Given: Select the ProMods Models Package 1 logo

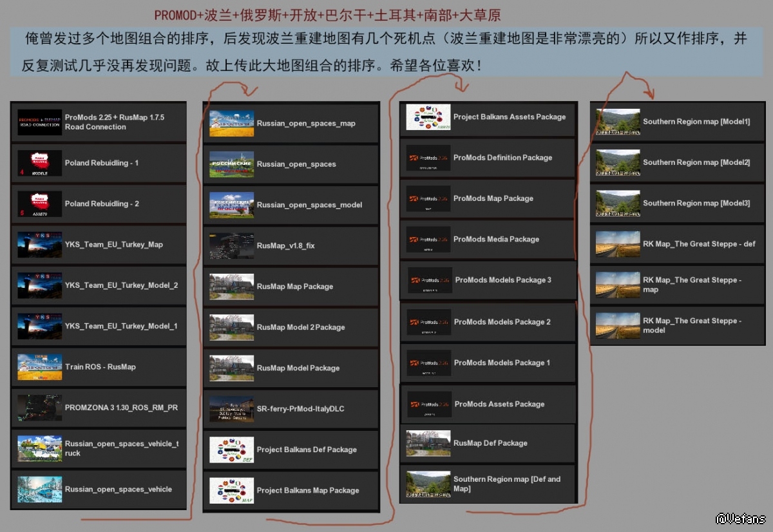Looking at the screenshot, I should pos(428,363).
